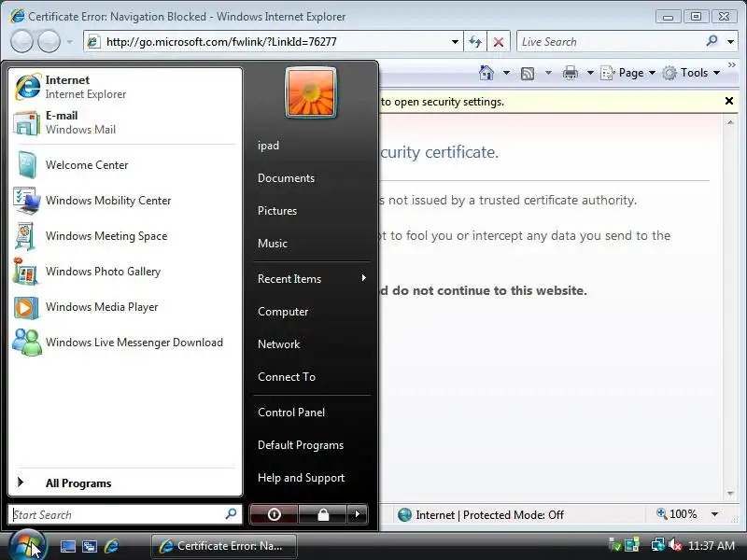The width and height of the screenshot is (747, 560).
Task: Click the IE Back button
Action: pos(21,41)
